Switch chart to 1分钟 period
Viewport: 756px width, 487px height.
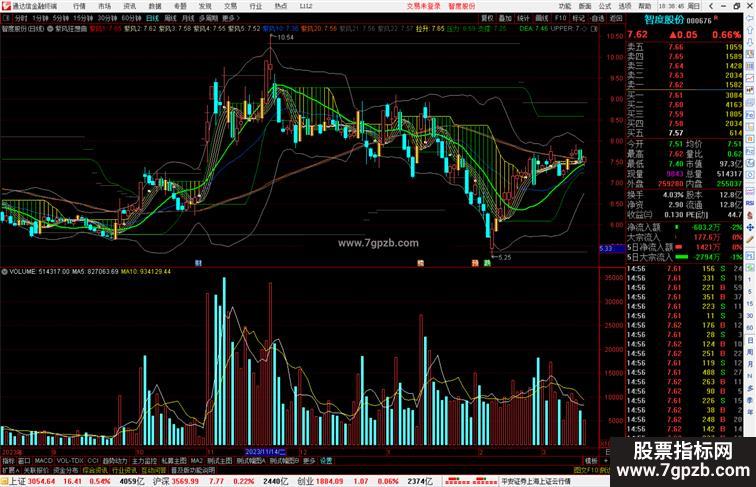point(40,18)
